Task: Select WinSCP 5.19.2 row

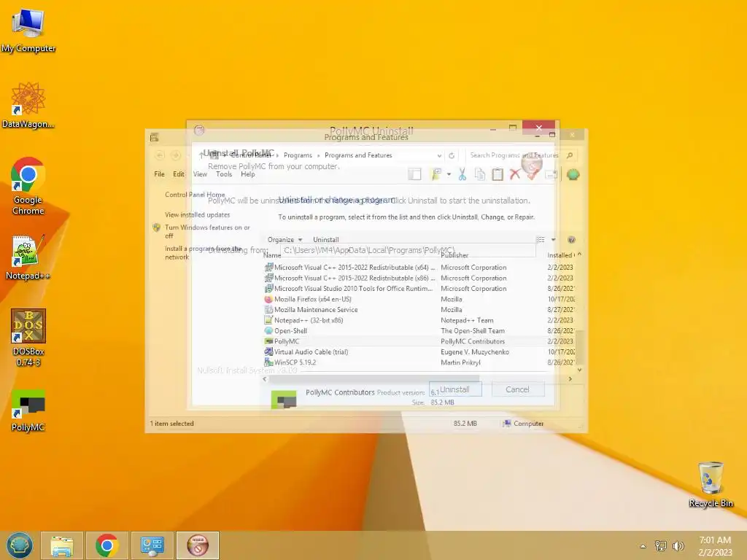Action: 419,362
